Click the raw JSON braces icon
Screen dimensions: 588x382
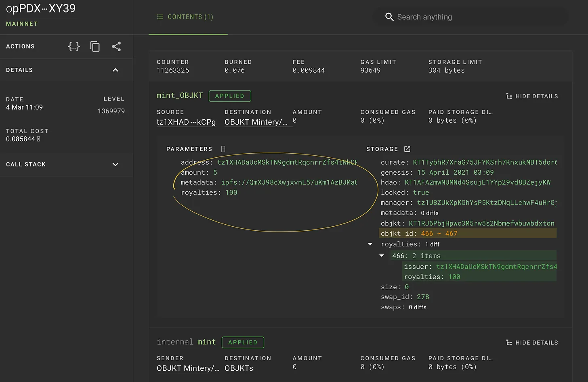coord(74,46)
